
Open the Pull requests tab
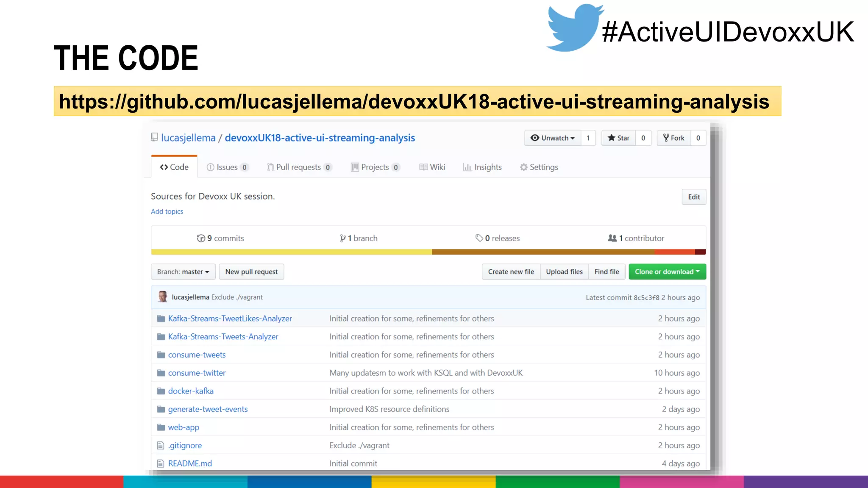click(x=299, y=167)
